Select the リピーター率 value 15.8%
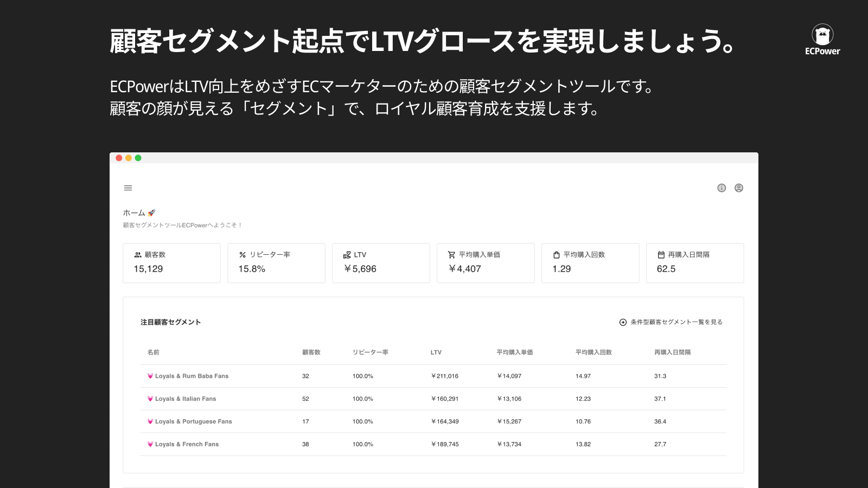The height and width of the screenshot is (488, 868). tap(252, 269)
